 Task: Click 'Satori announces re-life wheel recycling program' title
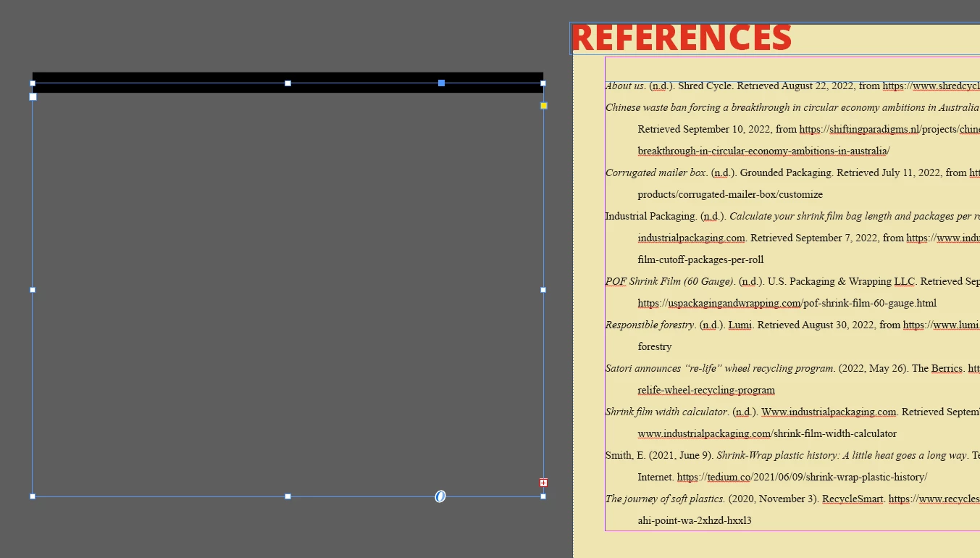coord(720,368)
